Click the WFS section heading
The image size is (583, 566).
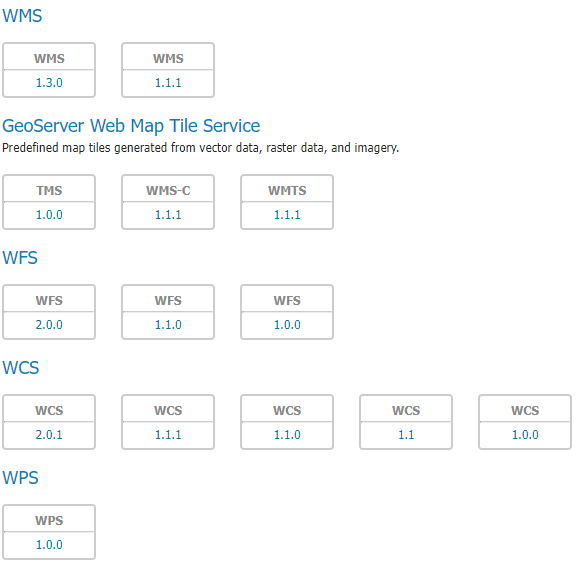[x=20, y=258]
